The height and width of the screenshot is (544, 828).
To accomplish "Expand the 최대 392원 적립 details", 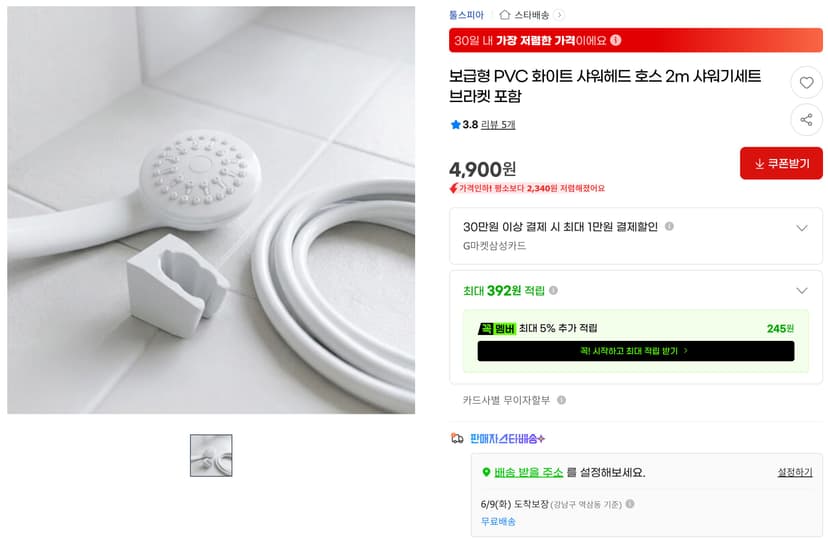I will pos(802,290).
